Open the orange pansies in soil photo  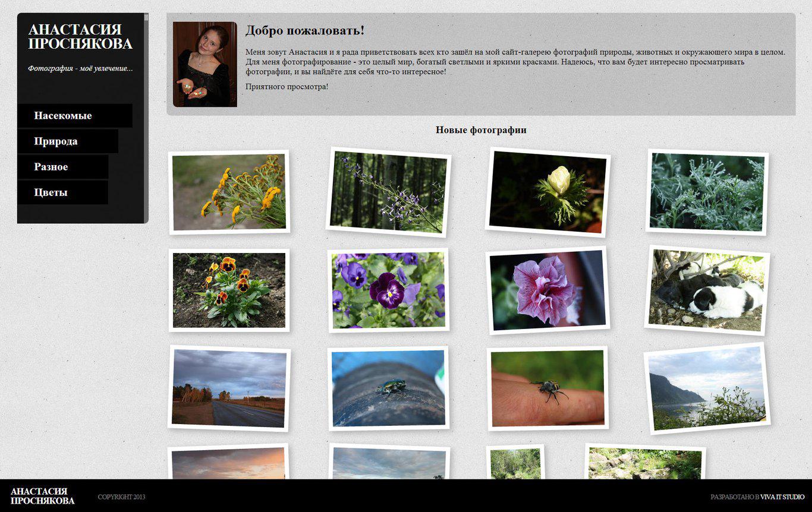pyautogui.click(x=229, y=290)
